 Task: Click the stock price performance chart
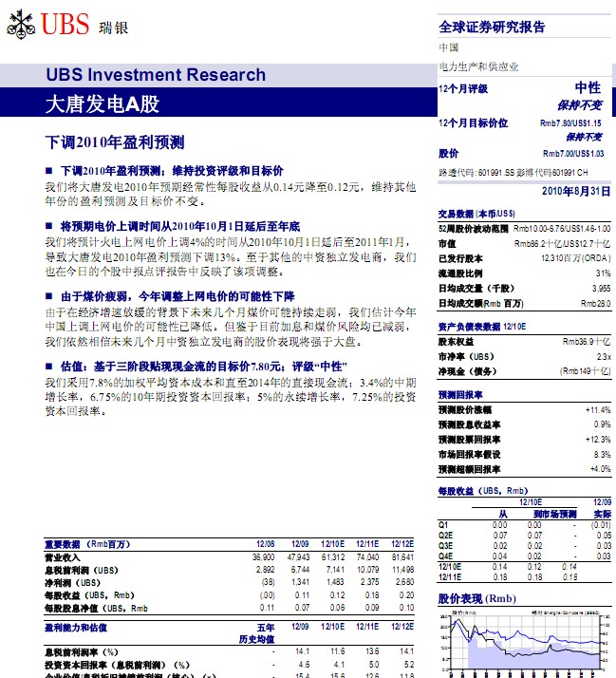pos(525,644)
